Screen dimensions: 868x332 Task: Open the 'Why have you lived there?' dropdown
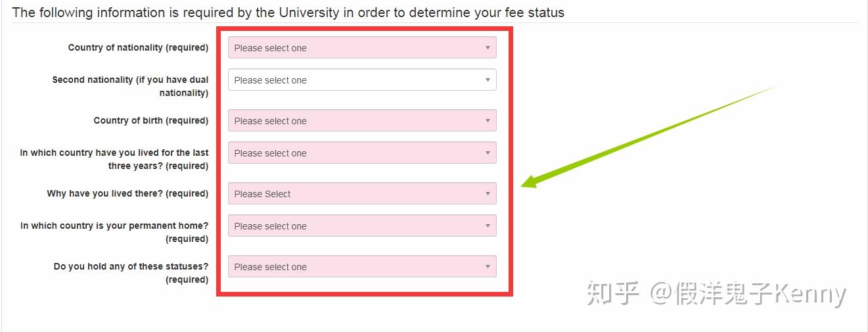(361, 194)
